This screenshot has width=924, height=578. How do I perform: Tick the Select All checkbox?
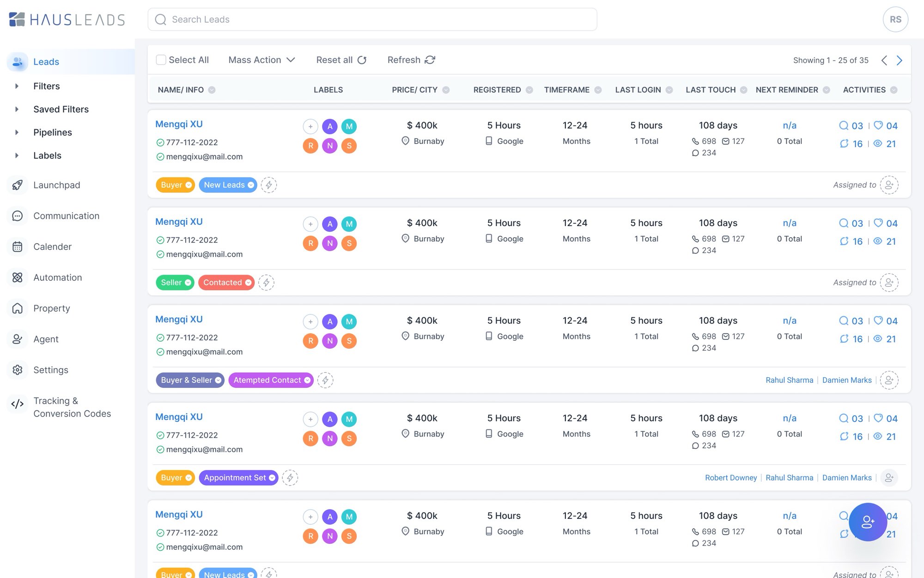(161, 60)
